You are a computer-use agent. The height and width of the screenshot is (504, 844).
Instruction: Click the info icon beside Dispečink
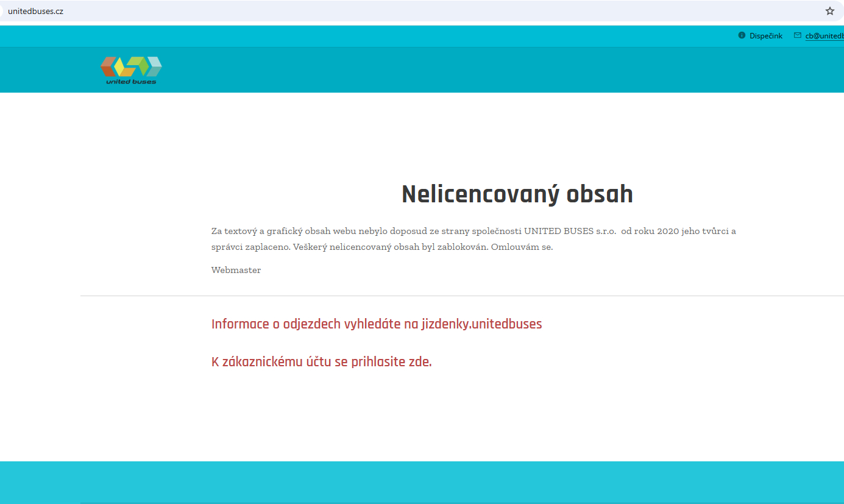point(742,35)
